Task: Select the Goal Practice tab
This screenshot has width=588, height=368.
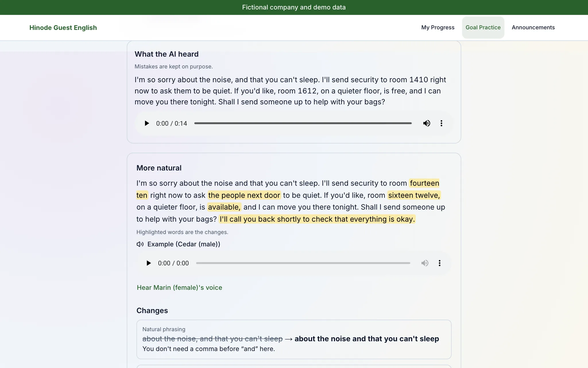Action: [483, 28]
